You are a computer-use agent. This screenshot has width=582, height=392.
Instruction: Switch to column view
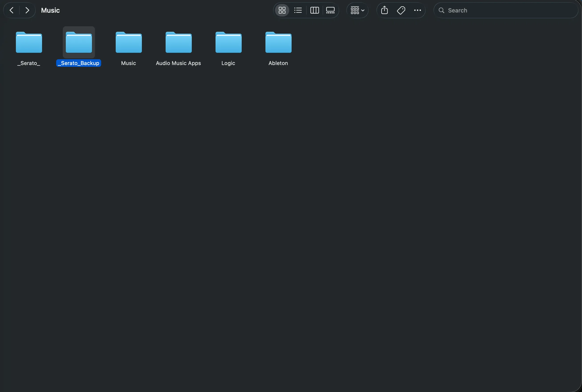pyautogui.click(x=314, y=10)
